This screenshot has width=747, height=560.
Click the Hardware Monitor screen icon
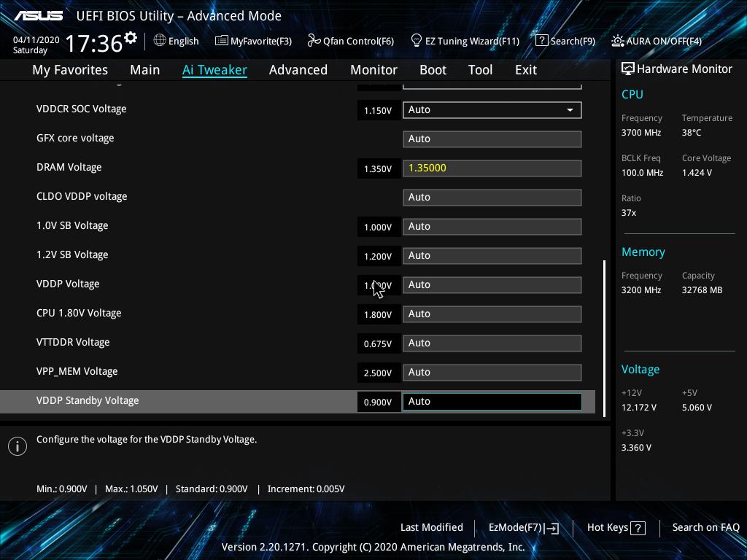(x=628, y=69)
